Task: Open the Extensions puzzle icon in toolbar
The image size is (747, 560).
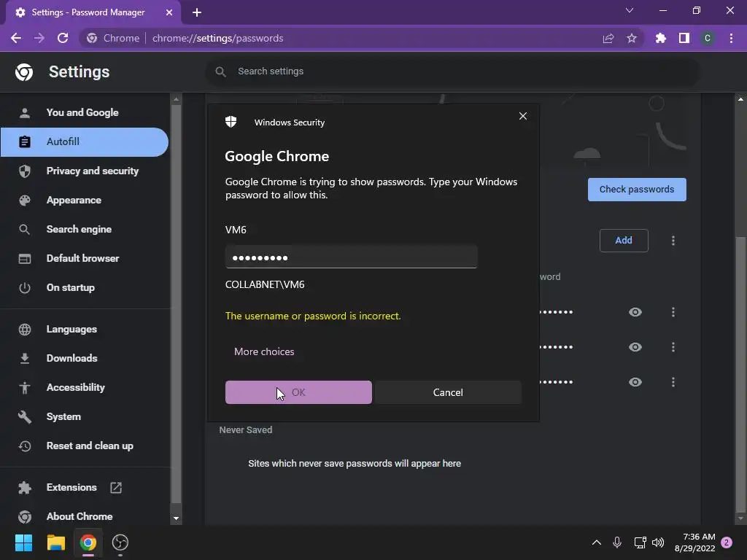Action: 660,38
